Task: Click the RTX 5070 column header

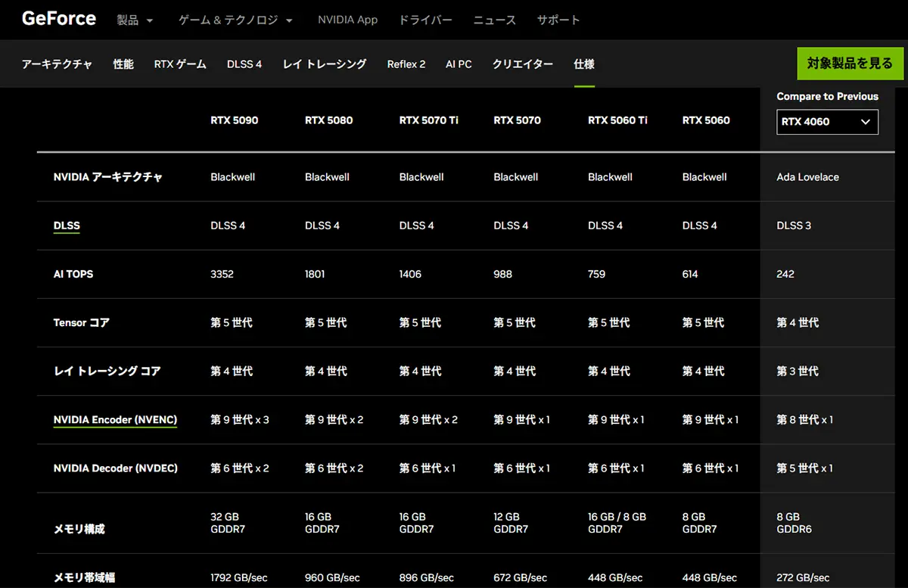Action: pyautogui.click(x=518, y=120)
